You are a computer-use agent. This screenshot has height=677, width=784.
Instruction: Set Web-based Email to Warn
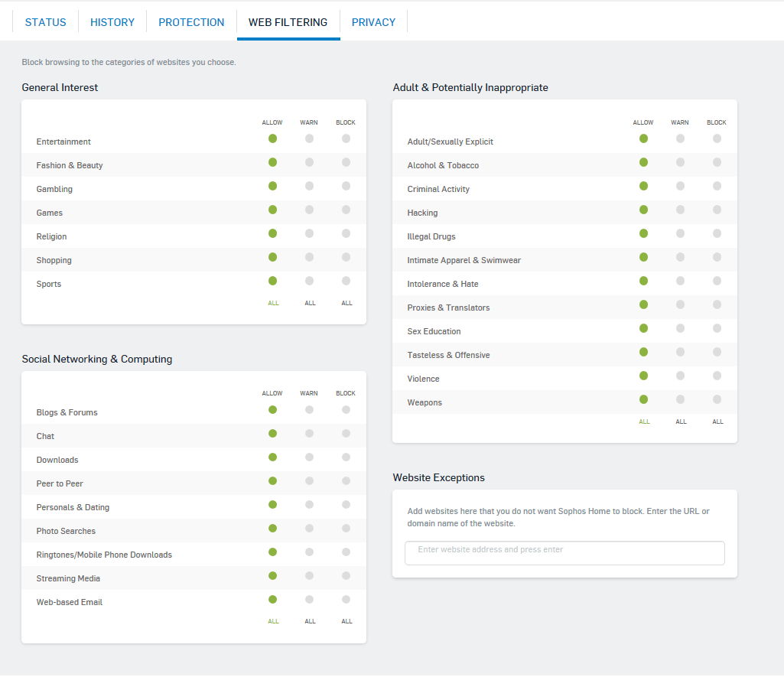click(310, 600)
